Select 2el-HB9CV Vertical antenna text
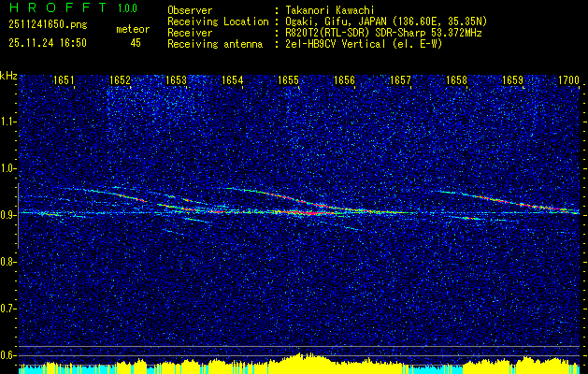 pyautogui.click(x=364, y=44)
